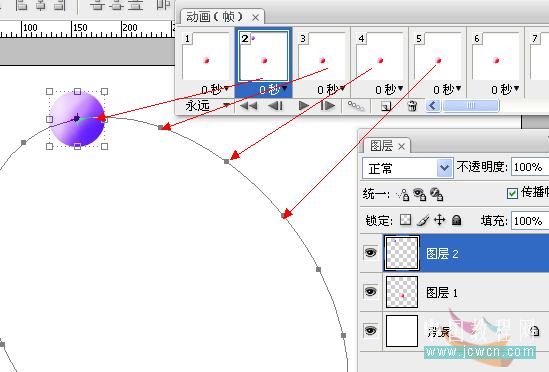Play the frame animation
The width and height of the screenshot is (549, 372).
click(x=304, y=106)
